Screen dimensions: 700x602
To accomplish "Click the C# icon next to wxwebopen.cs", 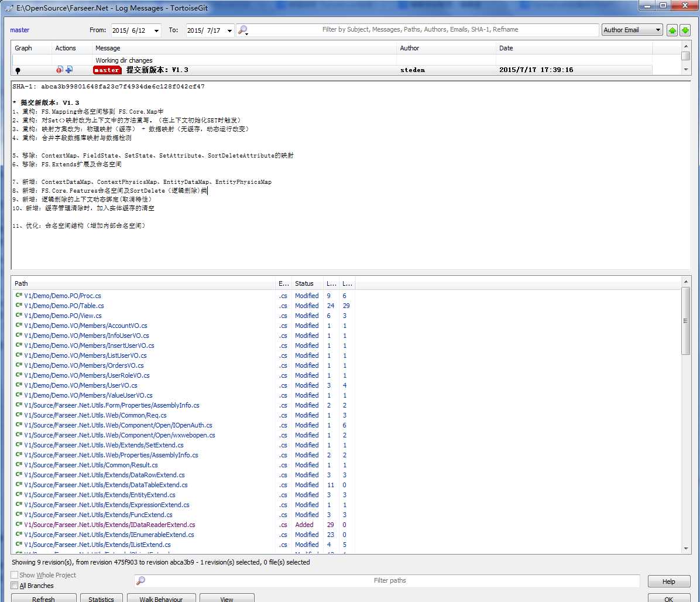I will [19, 435].
